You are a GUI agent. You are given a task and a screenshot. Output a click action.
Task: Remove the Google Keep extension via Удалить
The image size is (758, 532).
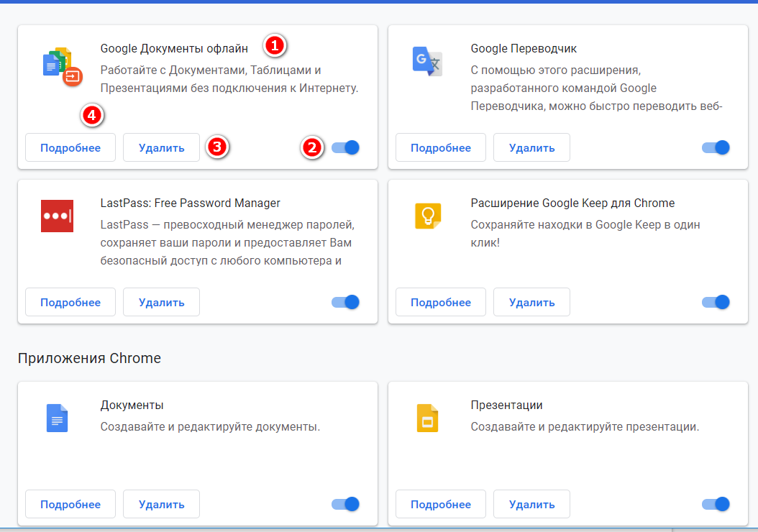click(531, 302)
